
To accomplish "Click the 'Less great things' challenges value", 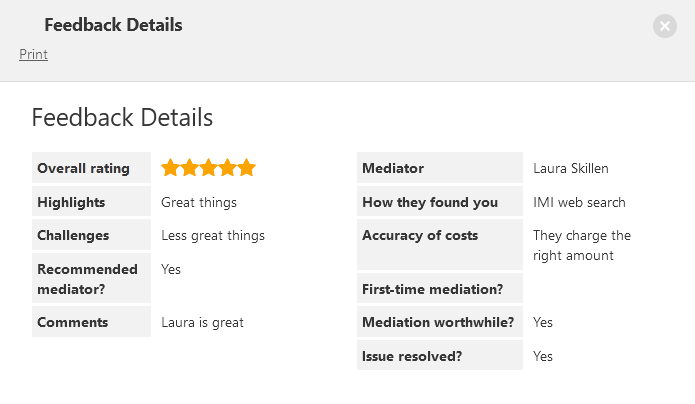I will pos(213,236).
